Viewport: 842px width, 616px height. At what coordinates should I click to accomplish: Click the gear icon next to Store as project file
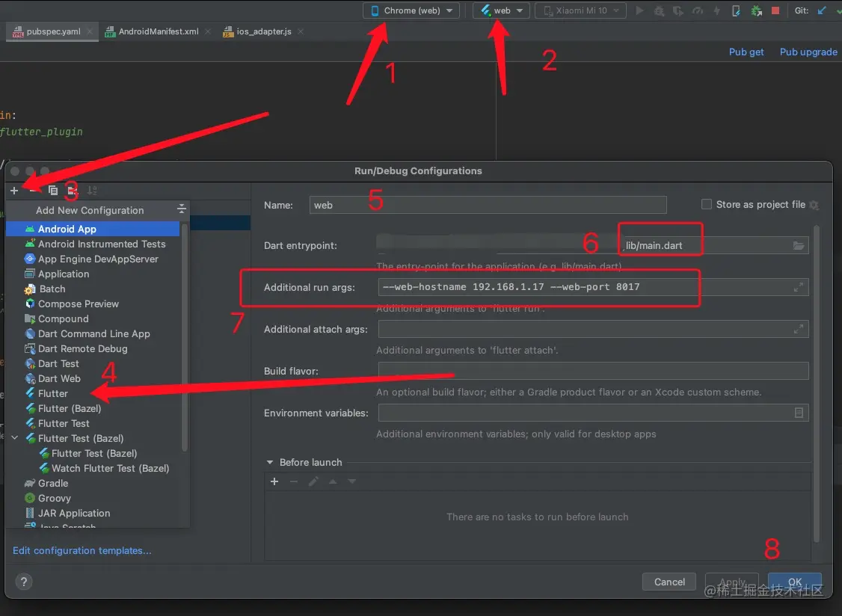814,205
